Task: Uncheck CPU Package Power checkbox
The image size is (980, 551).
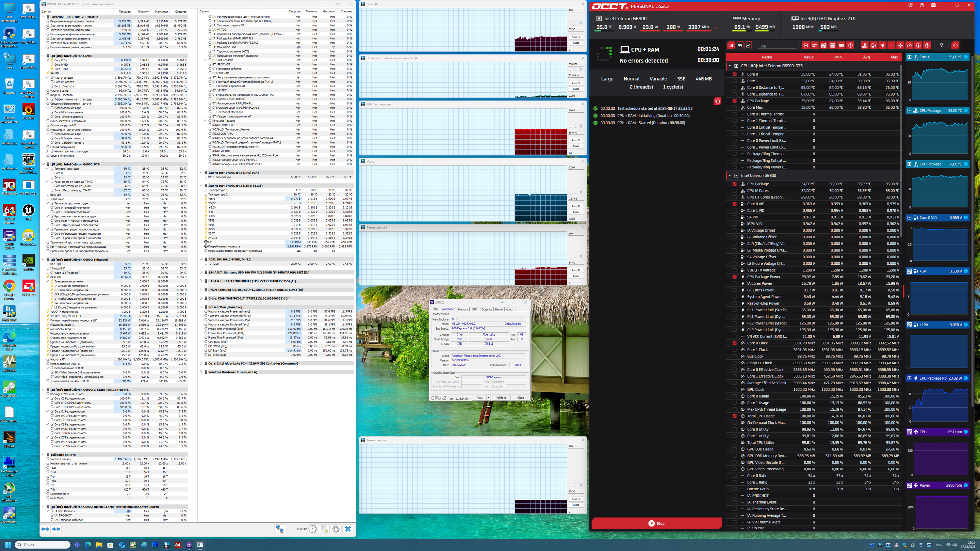Action: [735, 277]
